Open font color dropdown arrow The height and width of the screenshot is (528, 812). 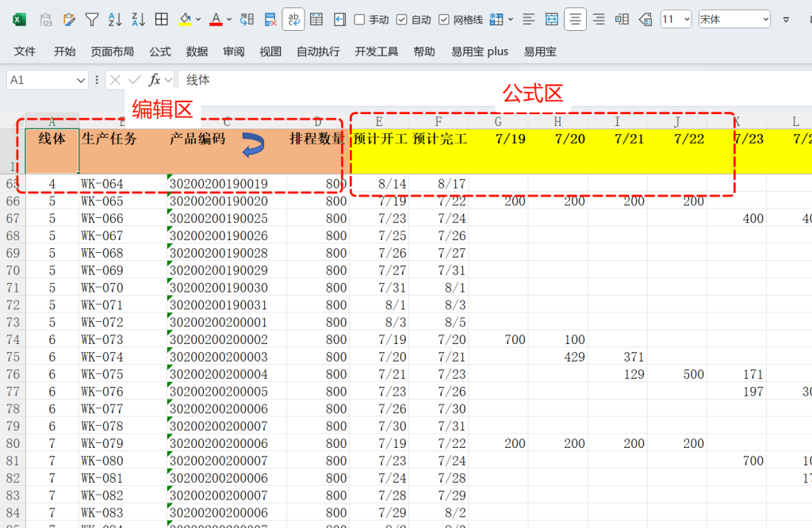229,20
